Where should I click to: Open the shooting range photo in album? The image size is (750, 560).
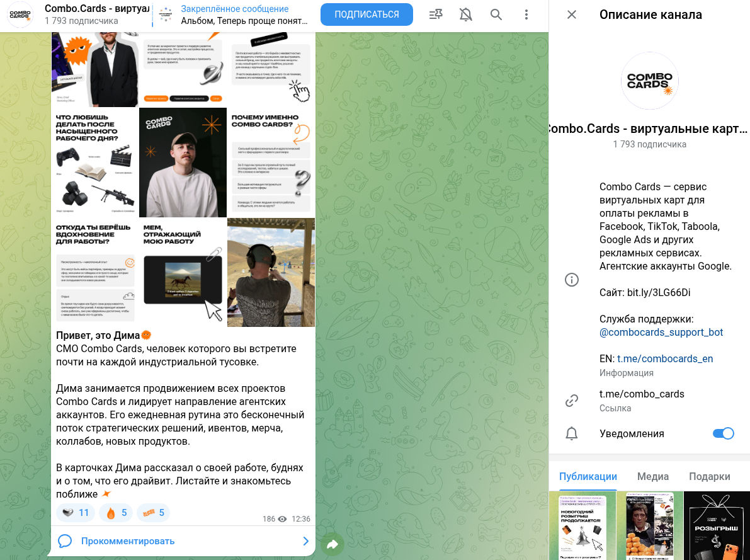(271, 272)
